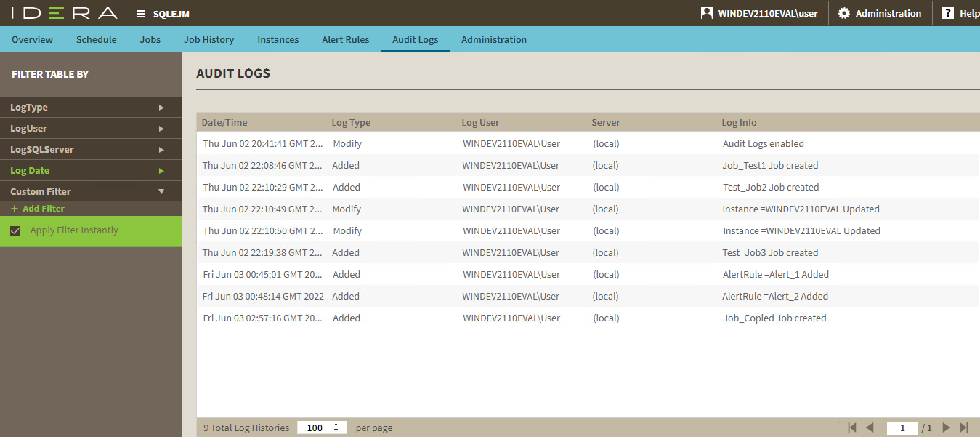Click the Help link in header
Image resolution: width=980 pixels, height=437 pixels.
pyautogui.click(x=969, y=14)
